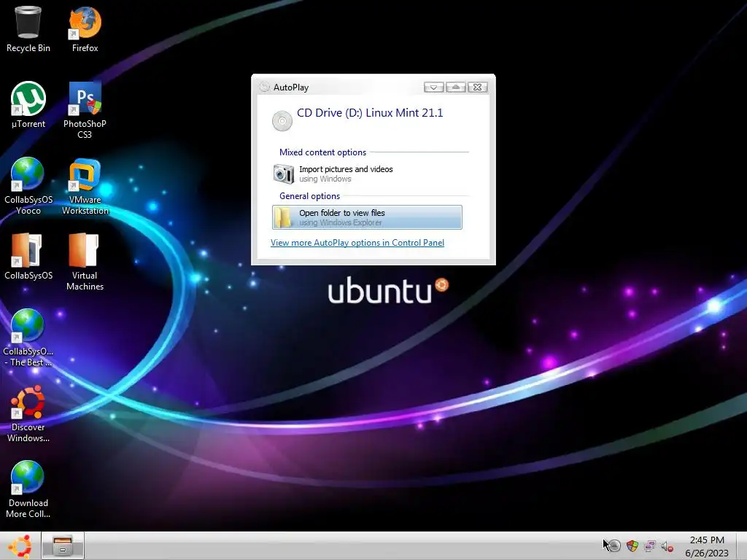Screen dimensions: 747x560
Task: Choose Import pictures and videos option
Action: (367, 174)
